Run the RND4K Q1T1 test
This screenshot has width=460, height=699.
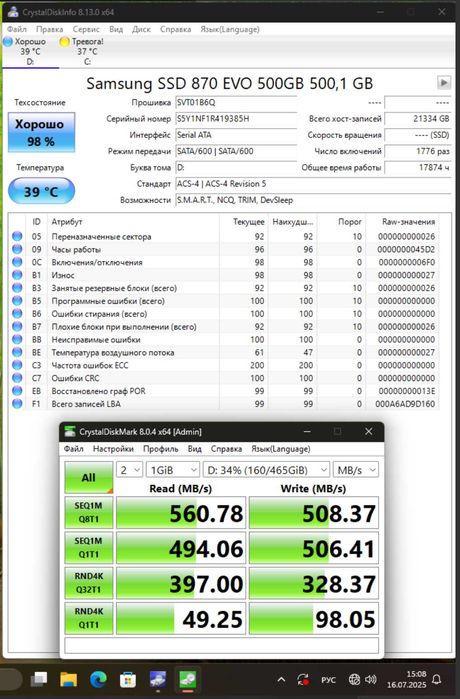coord(89,618)
